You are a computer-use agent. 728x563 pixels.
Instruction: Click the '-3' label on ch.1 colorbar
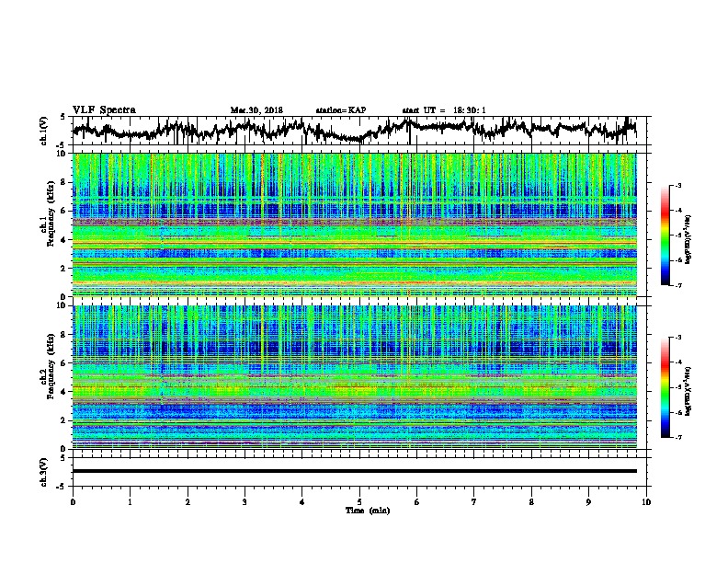click(677, 186)
